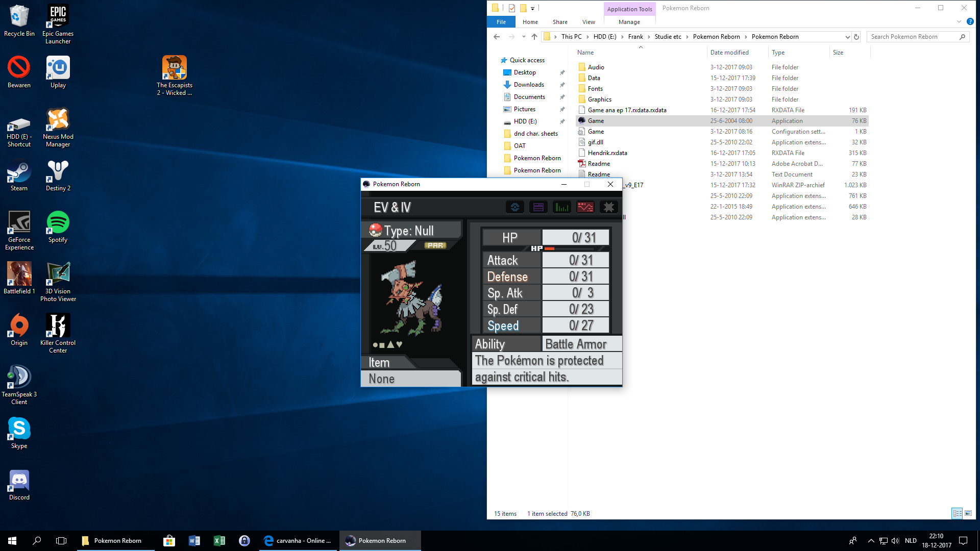Select the Discord desktop shortcut
This screenshot has height=551, width=980.
tap(19, 484)
